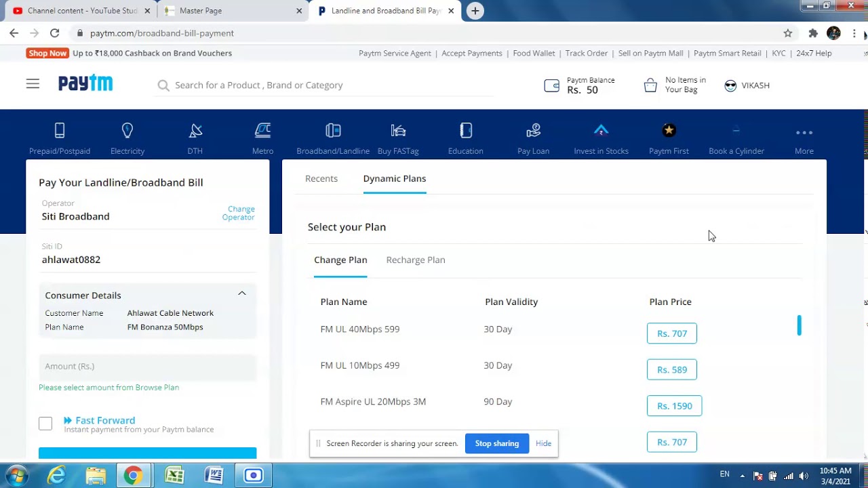Open Internet Explorer from taskbar
The width and height of the screenshot is (868, 488).
(56, 475)
